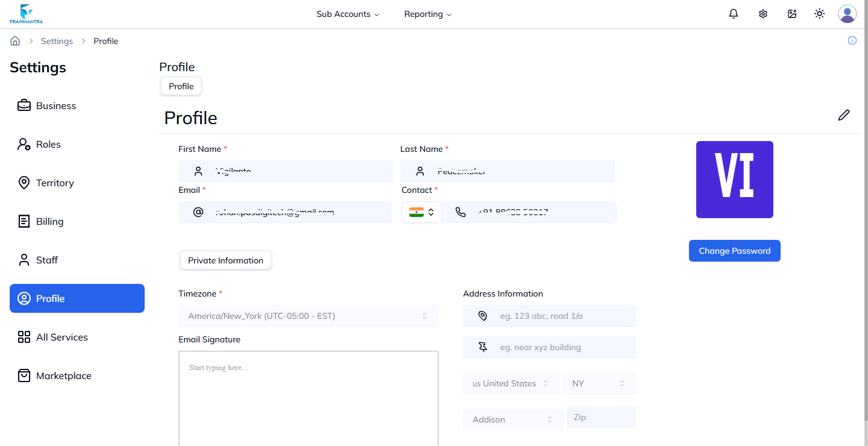Switch to the Private Information tab

[225, 260]
